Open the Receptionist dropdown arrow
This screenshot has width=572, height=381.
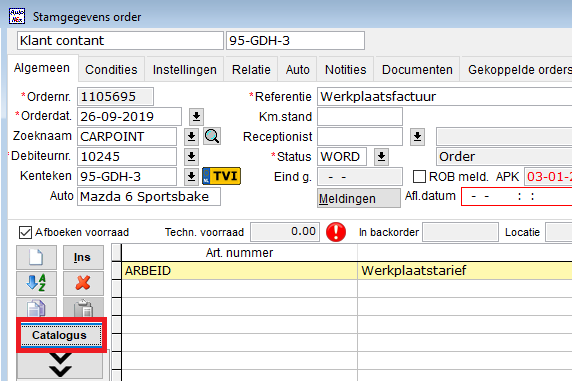click(417, 137)
